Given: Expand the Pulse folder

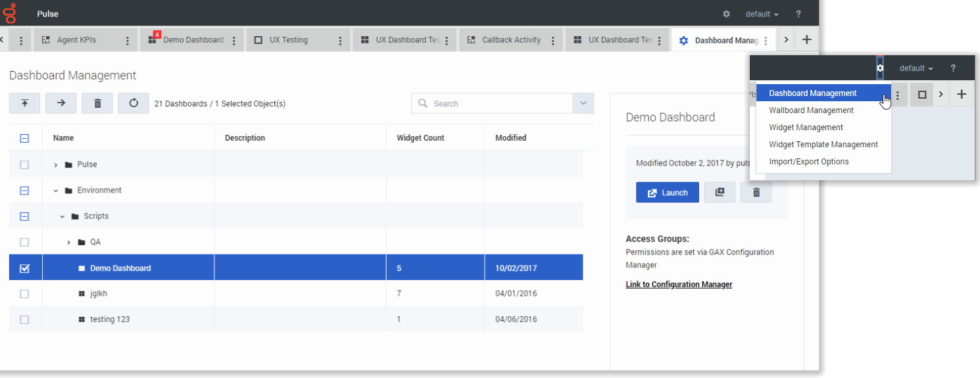Looking at the screenshot, I should (56, 164).
